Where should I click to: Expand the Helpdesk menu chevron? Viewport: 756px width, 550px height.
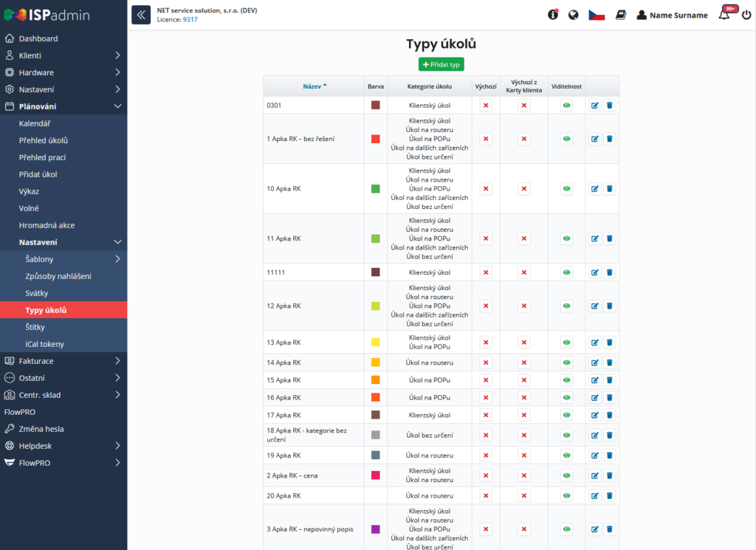tap(117, 445)
